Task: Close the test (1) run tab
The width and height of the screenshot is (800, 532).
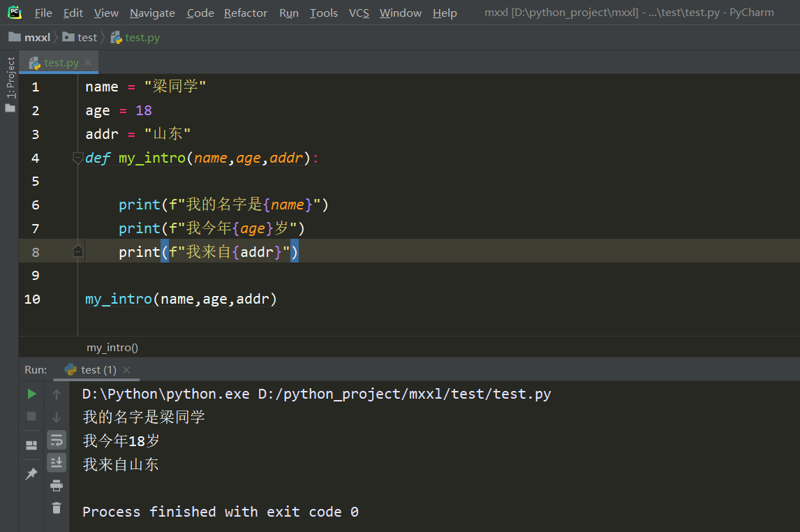Action: [126, 370]
